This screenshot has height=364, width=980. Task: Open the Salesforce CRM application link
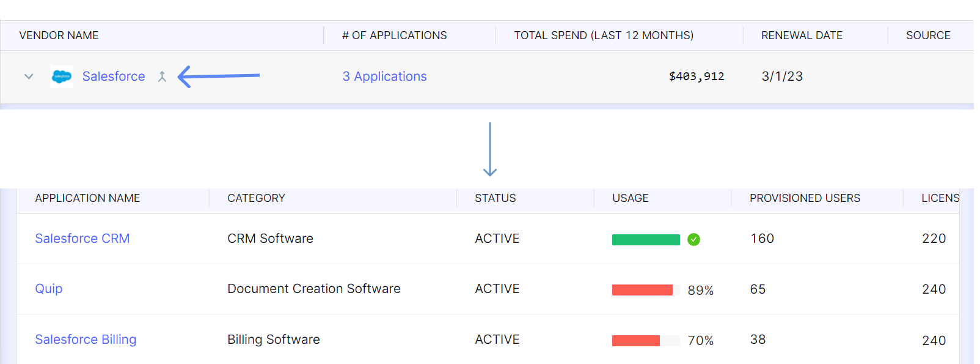pos(82,239)
